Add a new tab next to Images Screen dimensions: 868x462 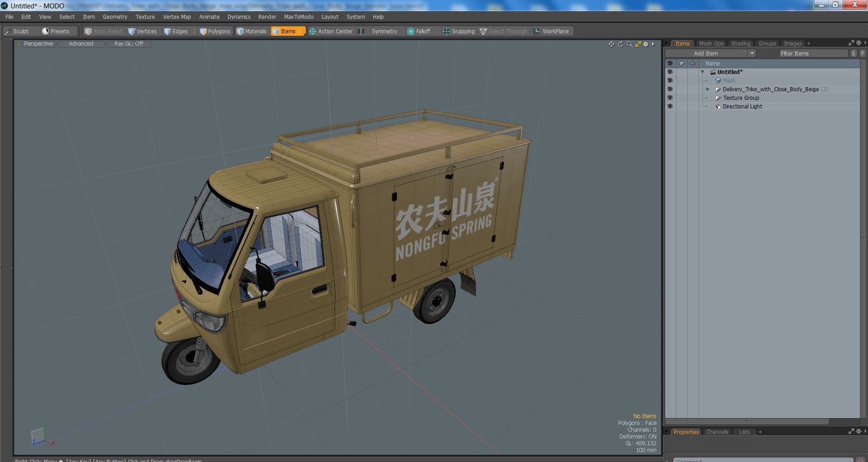808,43
